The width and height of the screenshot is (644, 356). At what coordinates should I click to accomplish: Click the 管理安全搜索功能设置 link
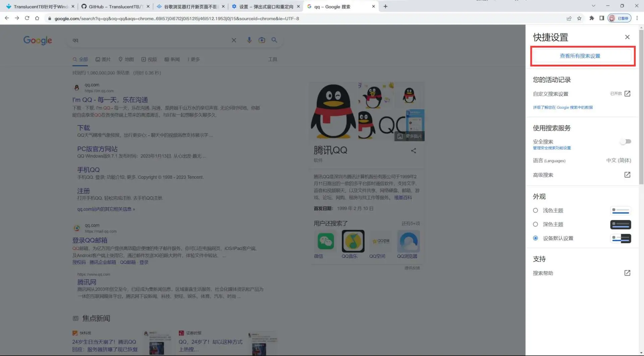click(552, 148)
